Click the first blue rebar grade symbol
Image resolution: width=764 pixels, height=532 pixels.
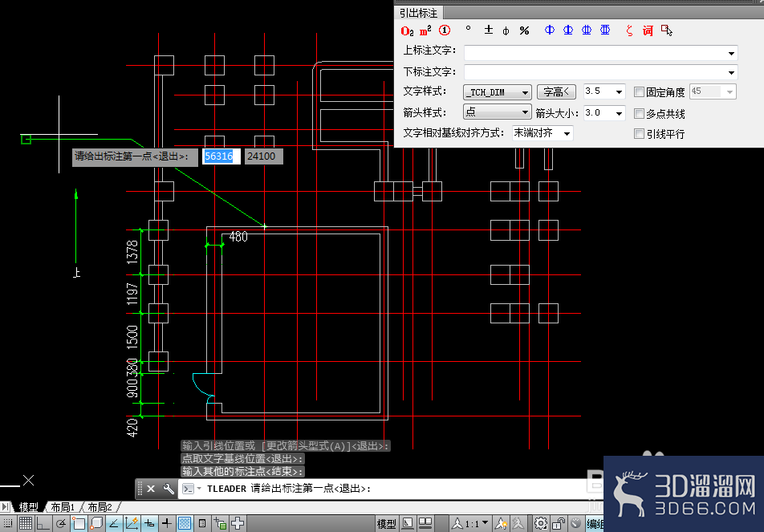pyautogui.click(x=550, y=30)
